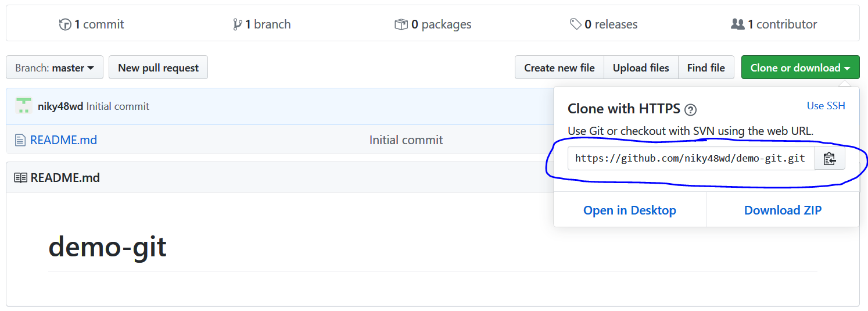Choose Open in Desktop
This screenshot has height=311, width=868.
click(630, 210)
